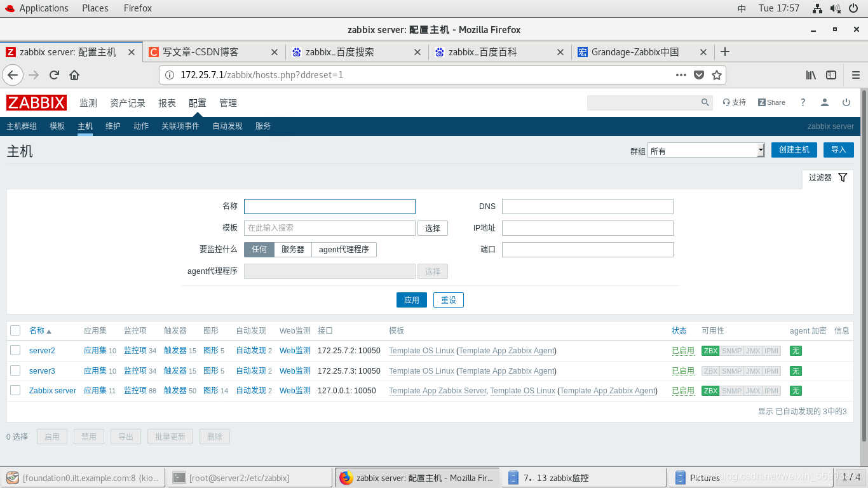Click 创建主机 button
Viewport: 868px width, 488px height.
794,149
